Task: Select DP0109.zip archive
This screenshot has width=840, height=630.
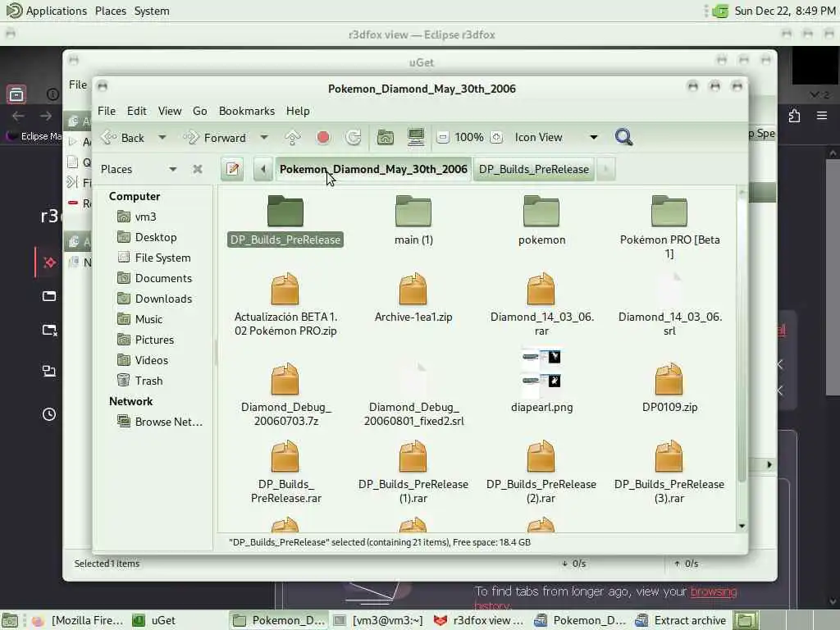Action: (x=669, y=388)
